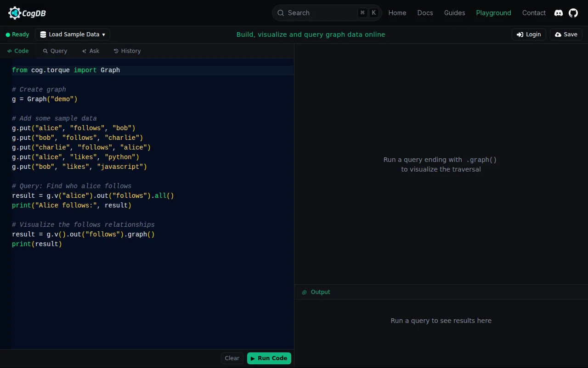Click the line ending with .all()

point(93,196)
